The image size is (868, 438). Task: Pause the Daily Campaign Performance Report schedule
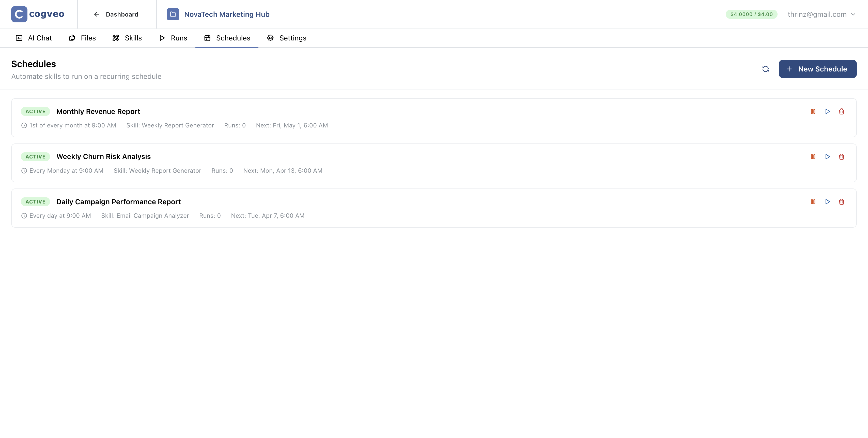click(x=813, y=202)
